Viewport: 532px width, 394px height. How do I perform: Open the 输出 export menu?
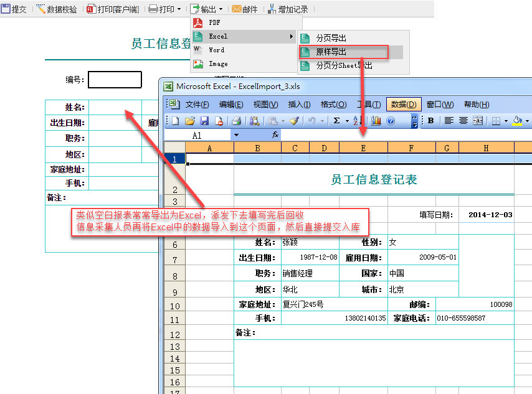(x=203, y=9)
